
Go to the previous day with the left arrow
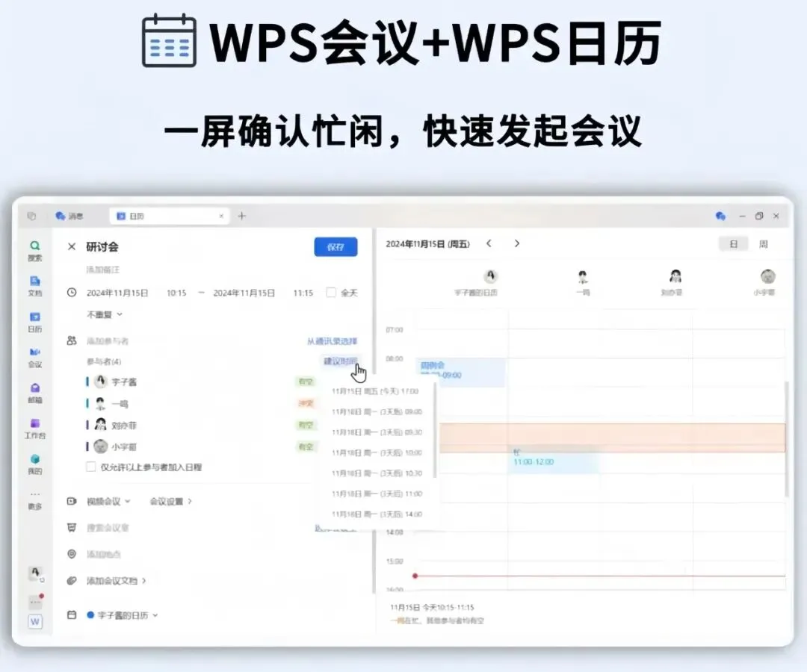point(489,243)
